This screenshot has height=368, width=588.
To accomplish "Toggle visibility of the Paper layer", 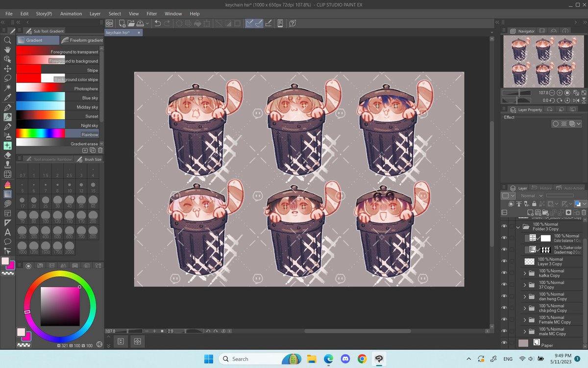I will (x=504, y=343).
